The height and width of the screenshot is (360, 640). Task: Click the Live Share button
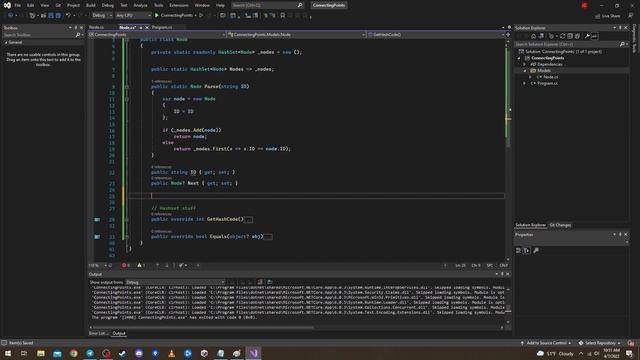[x=607, y=16]
